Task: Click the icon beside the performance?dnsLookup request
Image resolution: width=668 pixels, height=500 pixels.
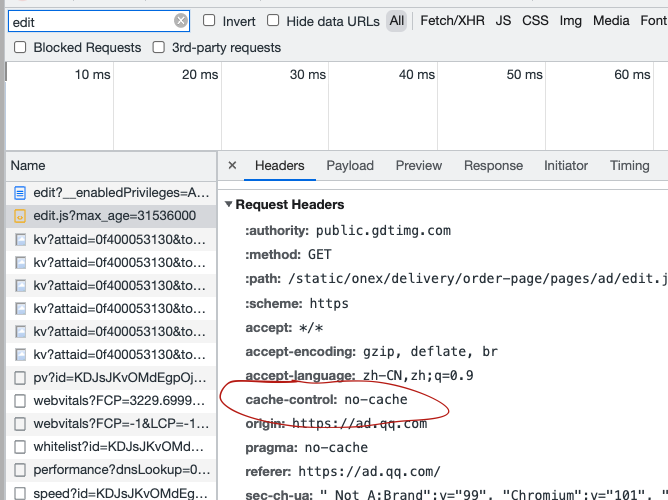Action: pyautogui.click(x=21, y=470)
